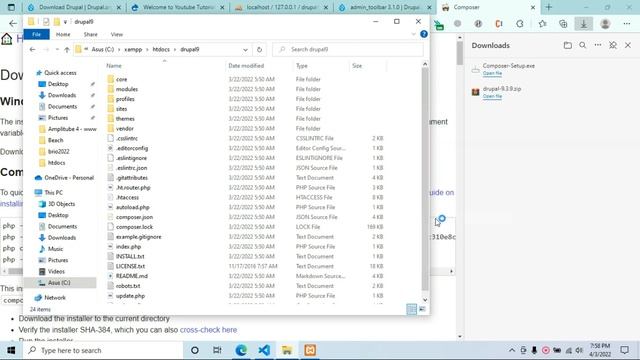This screenshot has height=360, width=640.
Task: Select the vendor folder
Action: pos(124,129)
